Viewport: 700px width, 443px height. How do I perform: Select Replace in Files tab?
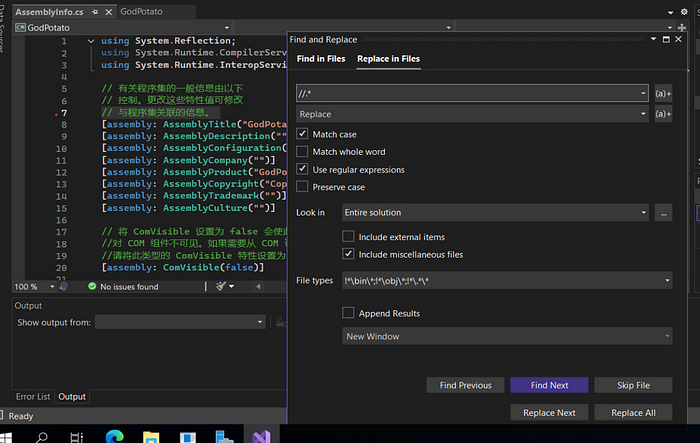tap(388, 59)
